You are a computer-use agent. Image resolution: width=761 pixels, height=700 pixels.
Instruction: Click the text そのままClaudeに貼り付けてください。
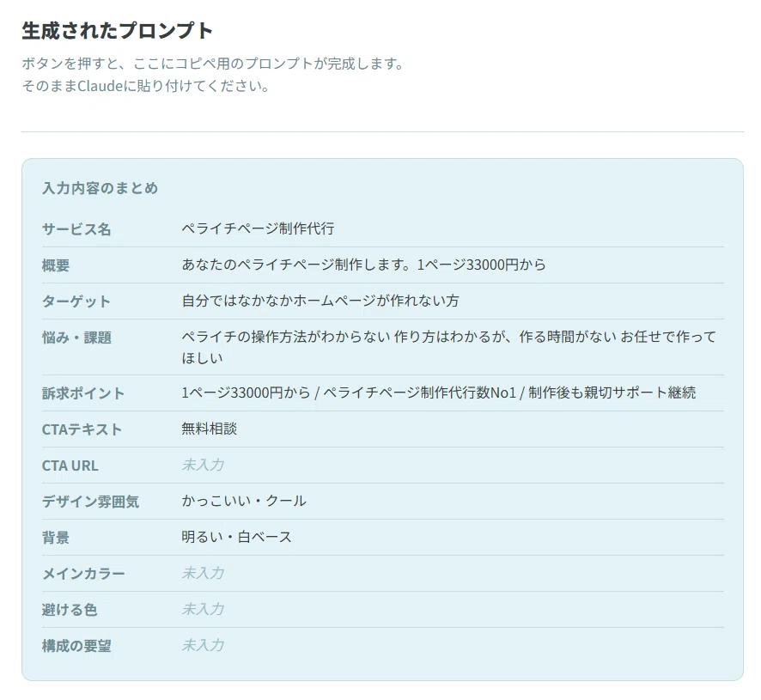(x=146, y=86)
